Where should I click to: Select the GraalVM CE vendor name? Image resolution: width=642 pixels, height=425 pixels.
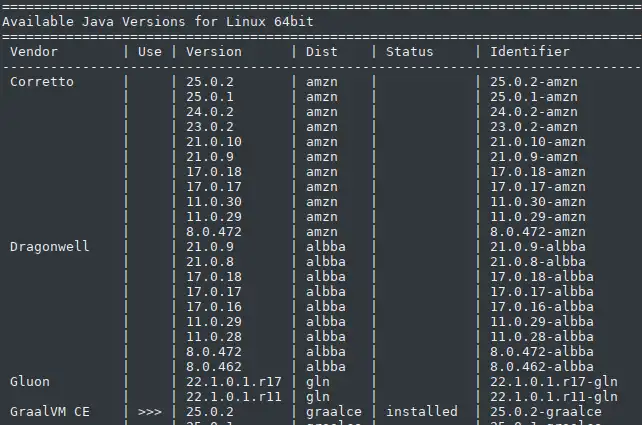(50, 412)
